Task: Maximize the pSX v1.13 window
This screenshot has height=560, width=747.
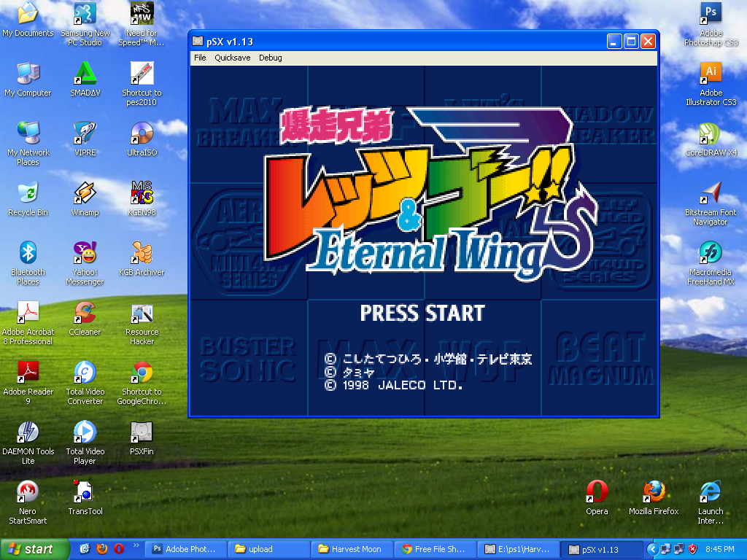Action: click(631, 42)
